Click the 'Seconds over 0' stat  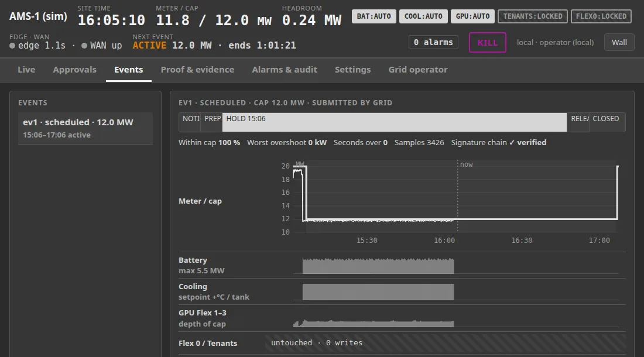point(360,142)
